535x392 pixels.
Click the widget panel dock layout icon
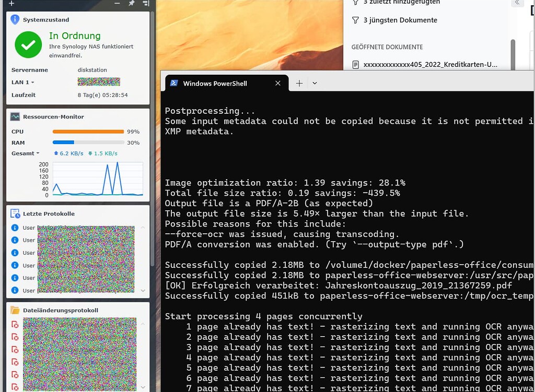coord(146,3)
